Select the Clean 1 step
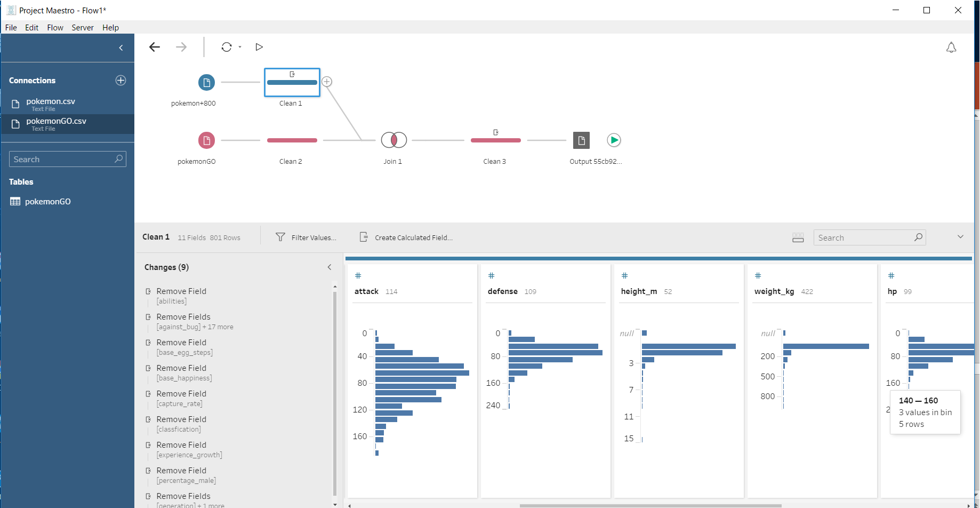 (292, 82)
